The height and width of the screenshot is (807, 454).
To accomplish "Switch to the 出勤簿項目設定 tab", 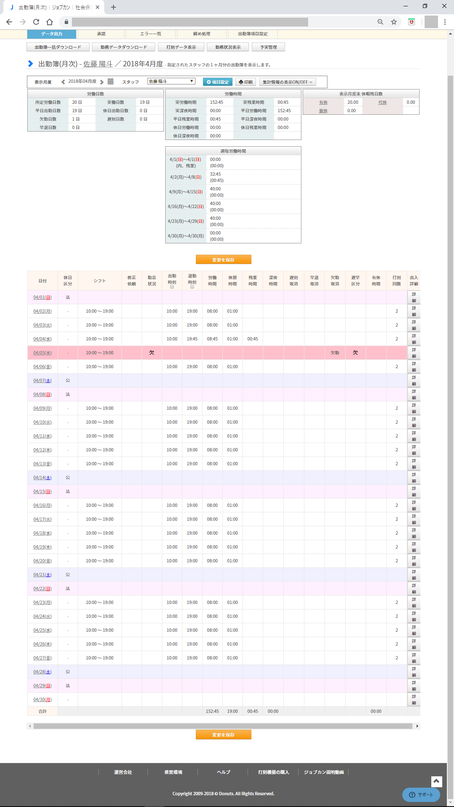I will coord(252,34).
